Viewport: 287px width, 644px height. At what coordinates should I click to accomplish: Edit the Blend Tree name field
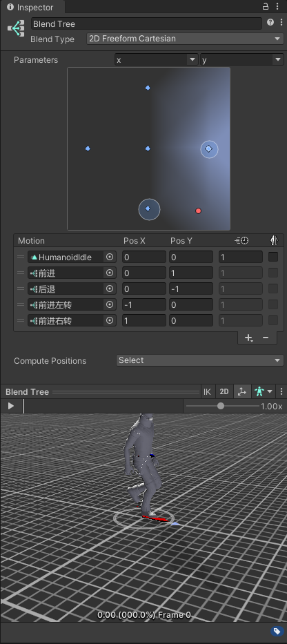(146, 24)
